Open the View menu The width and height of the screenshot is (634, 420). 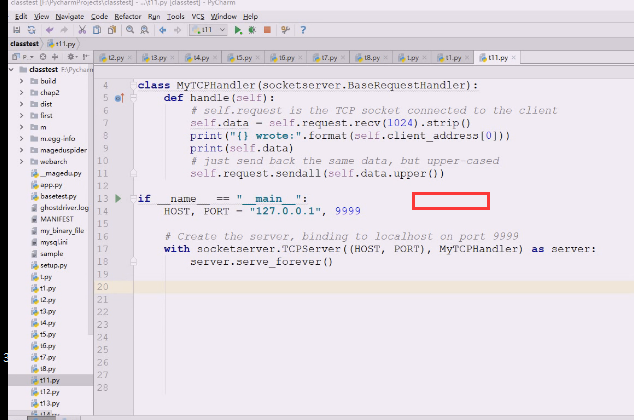click(41, 17)
